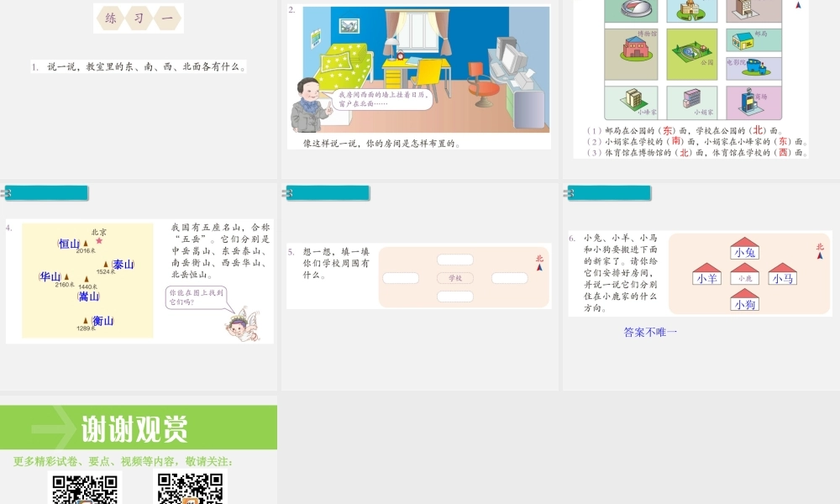Click the 商场 shopping mall building icon
Image resolution: width=840 pixels, height=504 pixels.
tap(750, 101)
